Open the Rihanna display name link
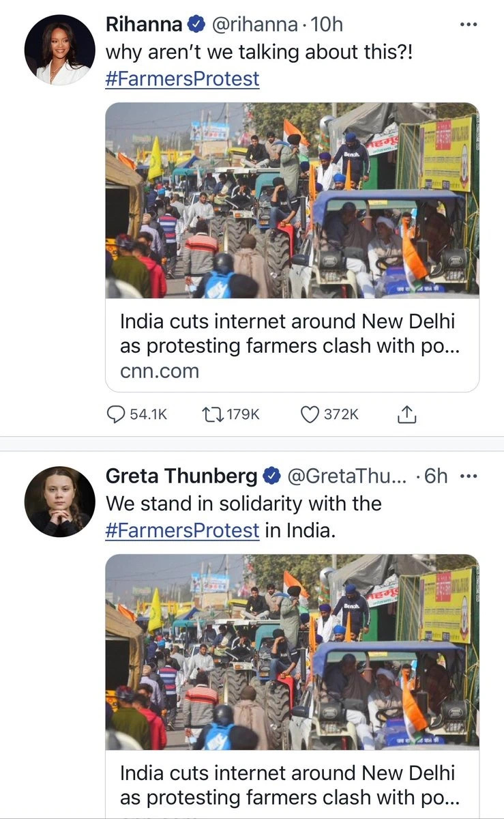Image resolution: width=504 pixels, height=819 pixels. coord(144,25)
